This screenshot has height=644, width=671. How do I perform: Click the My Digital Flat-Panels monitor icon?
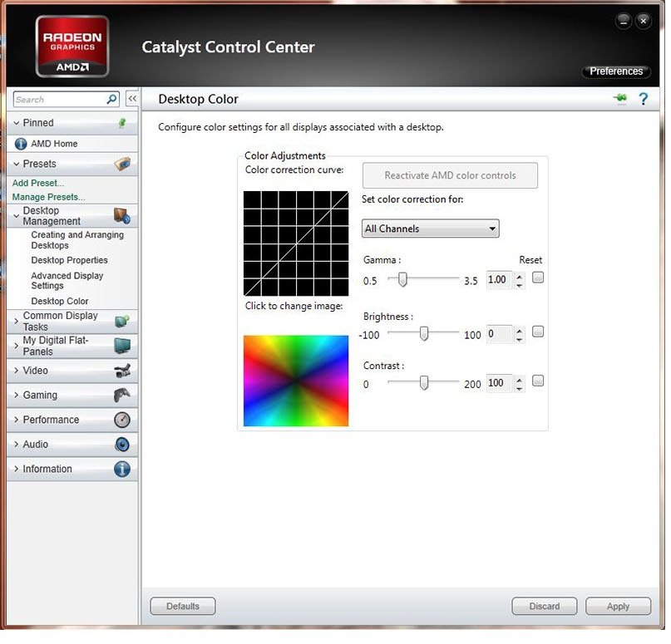click(123, 347)
